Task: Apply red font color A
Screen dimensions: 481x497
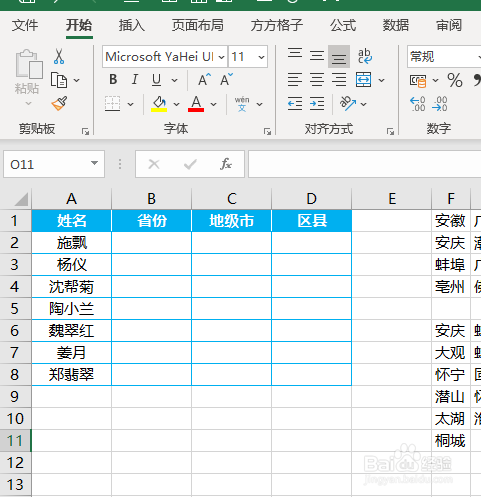Action: [196, 104]
